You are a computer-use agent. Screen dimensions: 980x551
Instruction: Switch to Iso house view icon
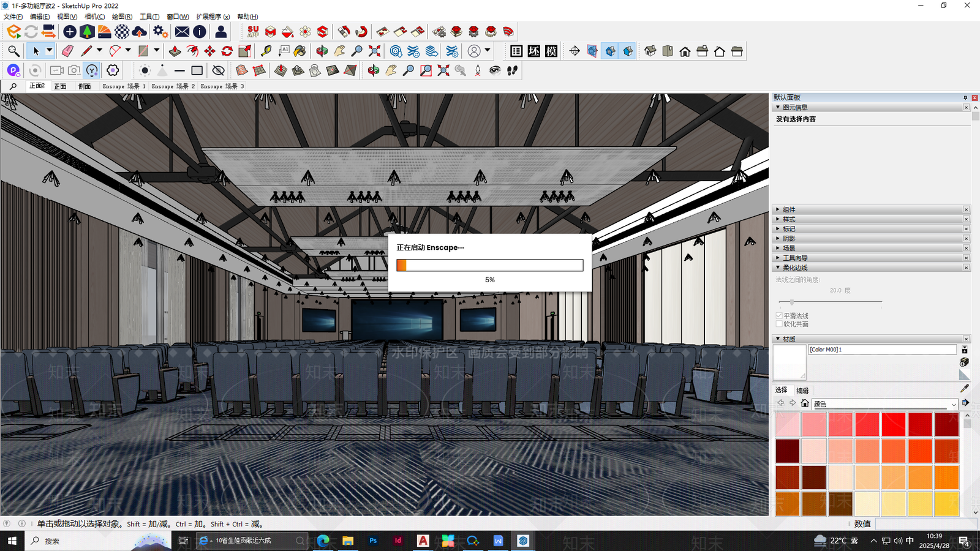click(x=650, y=51)
